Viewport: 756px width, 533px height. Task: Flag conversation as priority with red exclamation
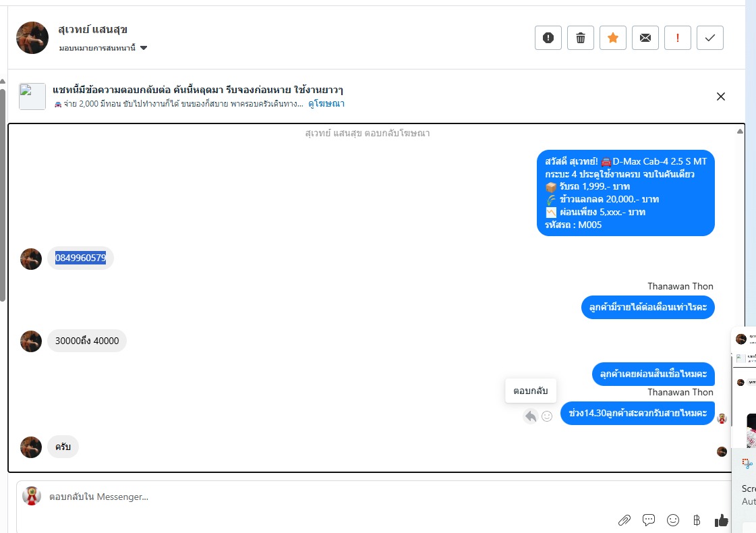[677, 38]
